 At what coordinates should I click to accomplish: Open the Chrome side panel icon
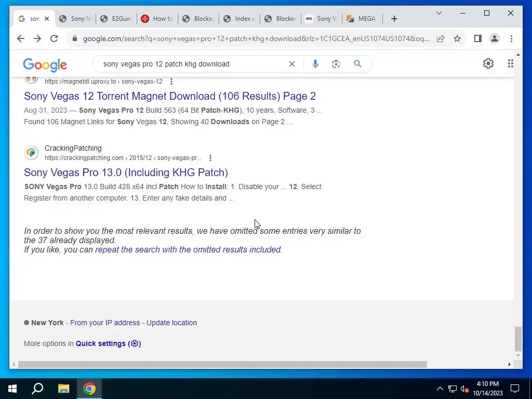point(478,38)
